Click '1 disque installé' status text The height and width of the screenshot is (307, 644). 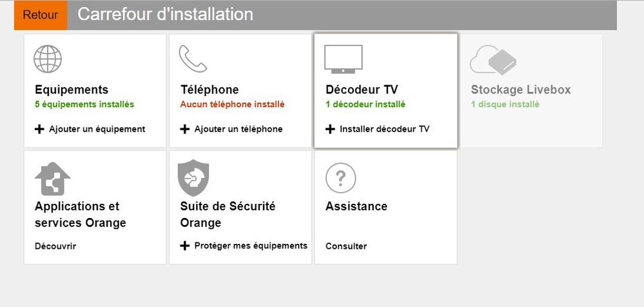pos(505,104)
